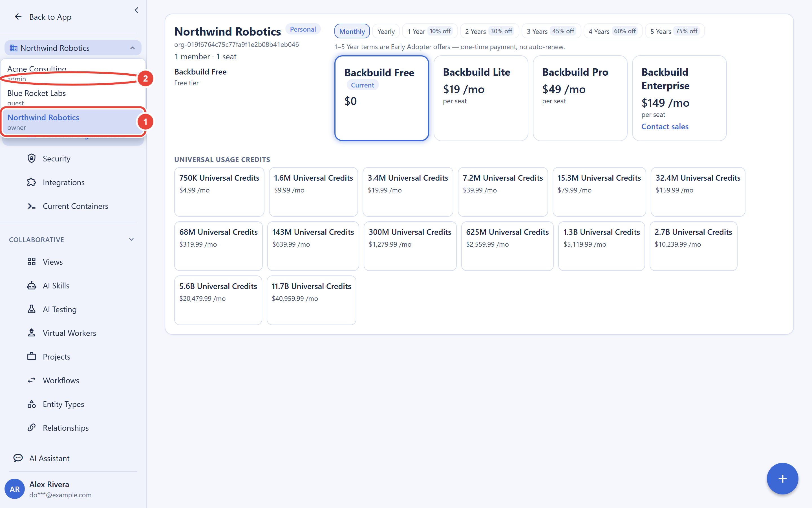Image resolution: width=812 pixels, height=508 pixels.
Task: Pick 11.7B Universal Credits package
Action: click(x=311, y=300)
